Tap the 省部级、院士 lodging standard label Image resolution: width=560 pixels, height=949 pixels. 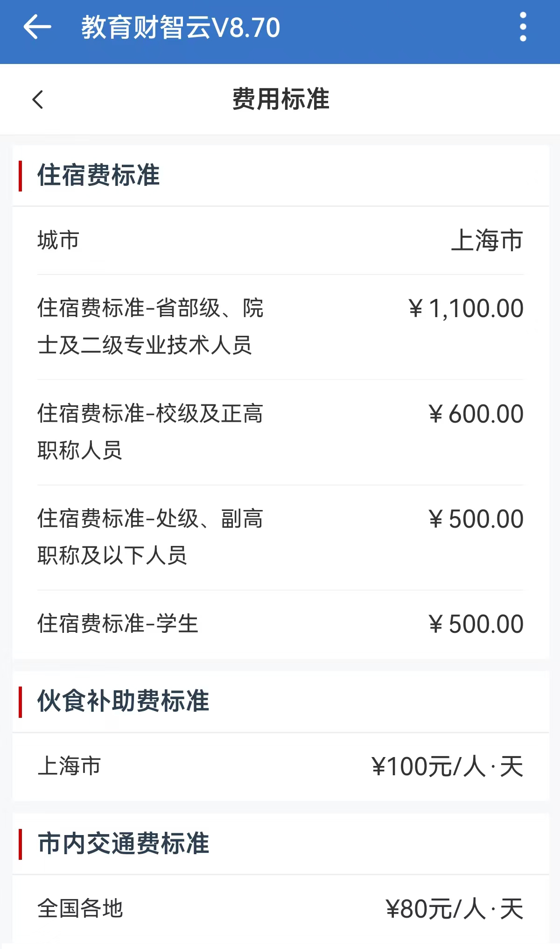(x=150, y=326)
